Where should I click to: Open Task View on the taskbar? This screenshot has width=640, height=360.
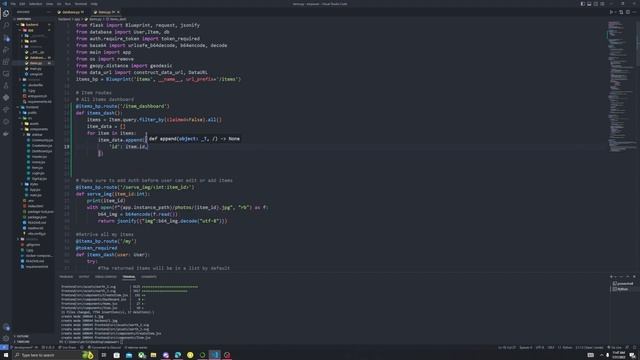pyautogui.click(x=104, y=355)
